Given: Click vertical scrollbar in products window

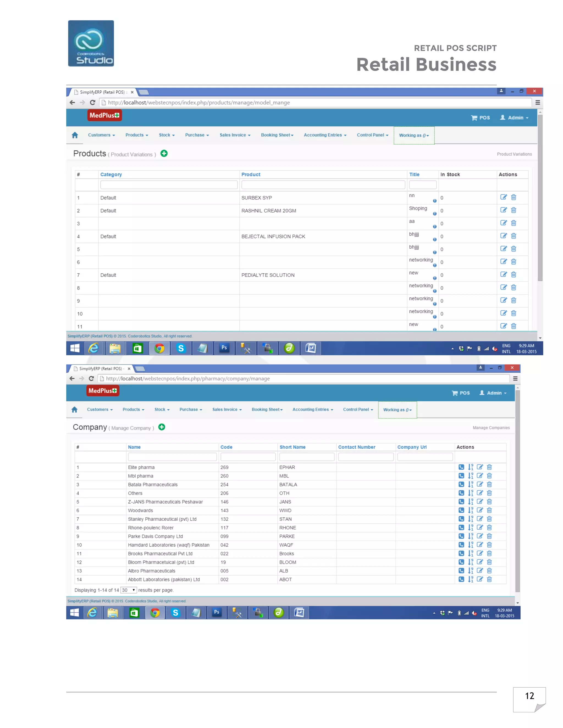Looking at the screenshot, I should [x=540, y=198].
